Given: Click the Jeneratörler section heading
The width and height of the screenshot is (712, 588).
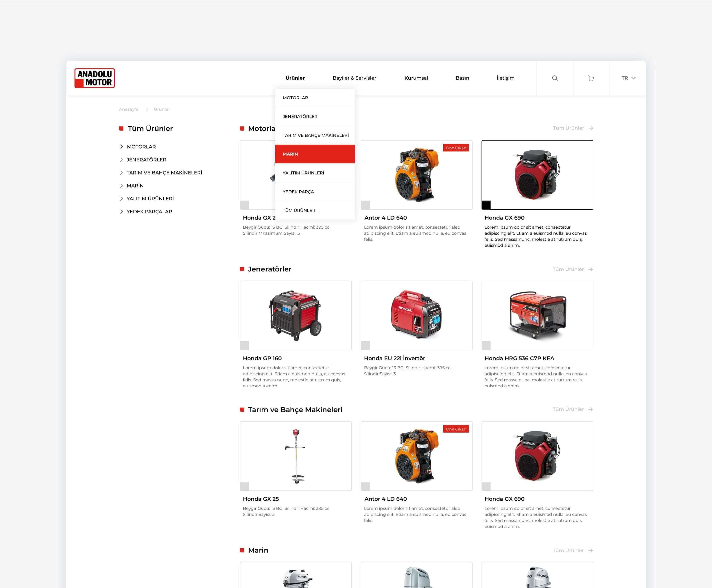Looking at the screenshot, I should pos(269,269).
